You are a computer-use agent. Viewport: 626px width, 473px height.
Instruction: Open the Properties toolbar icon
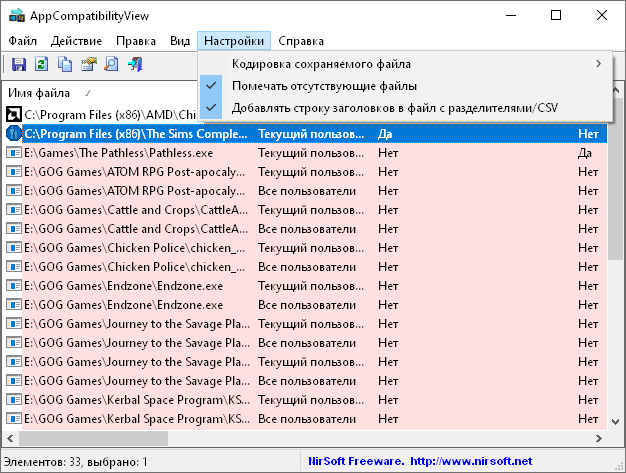pyautogui.click(x=89, y=64)
